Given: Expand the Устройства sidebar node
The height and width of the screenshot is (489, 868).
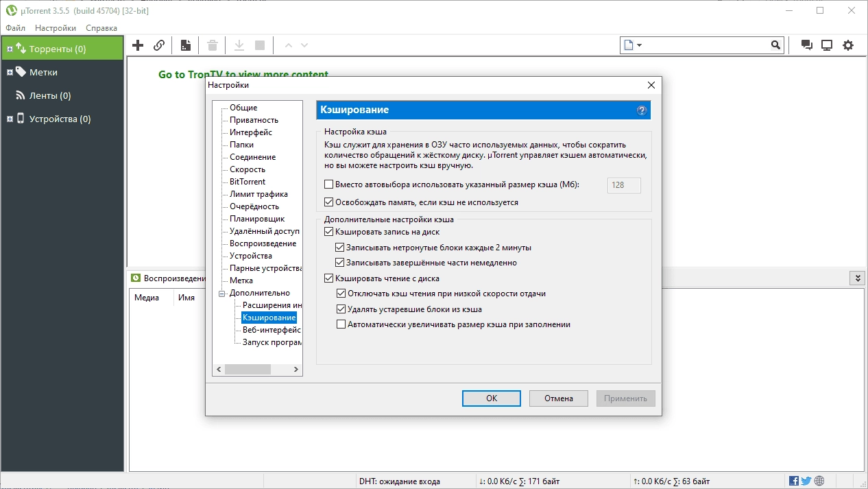Looking at the screenshot, I should [x=10, y=119].
